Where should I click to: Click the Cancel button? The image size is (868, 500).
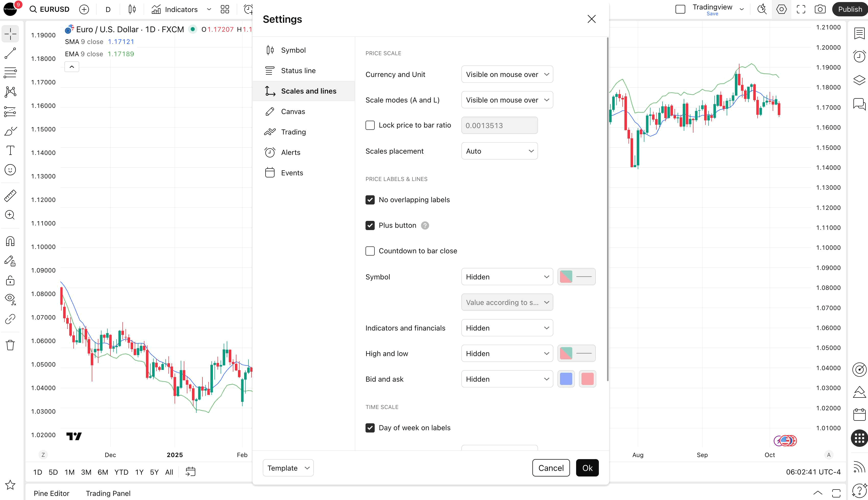tap(551, 468)
